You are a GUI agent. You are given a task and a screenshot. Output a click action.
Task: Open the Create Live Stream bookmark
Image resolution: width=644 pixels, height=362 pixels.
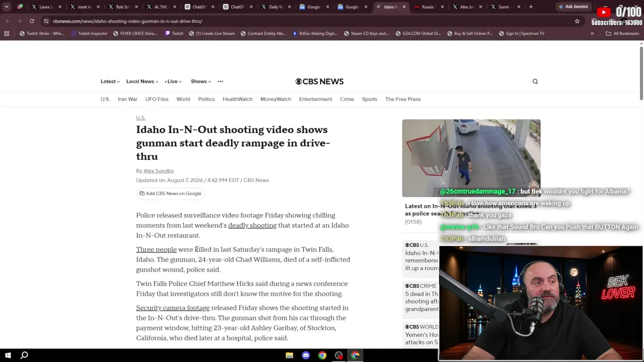point(212,34)
